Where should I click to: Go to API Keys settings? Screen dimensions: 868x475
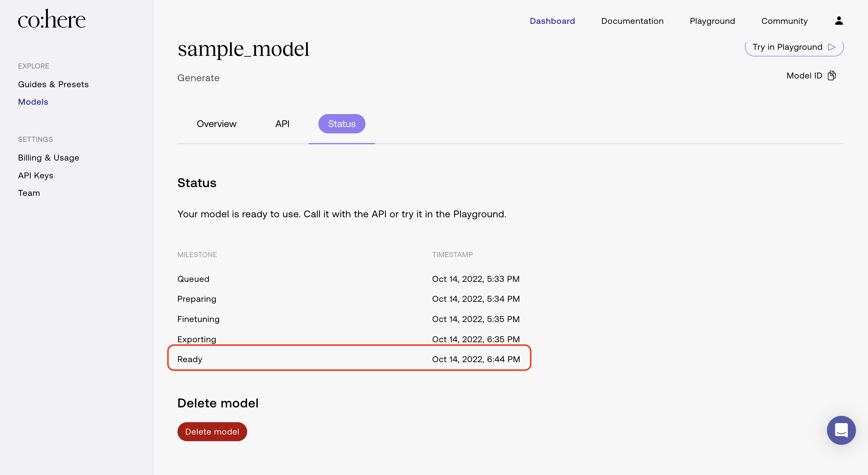(36, 175)
